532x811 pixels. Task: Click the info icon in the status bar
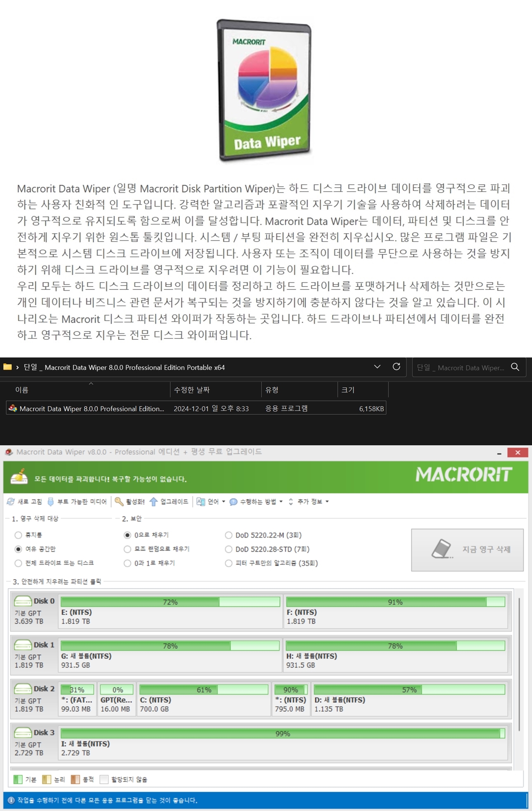(11, 800)
